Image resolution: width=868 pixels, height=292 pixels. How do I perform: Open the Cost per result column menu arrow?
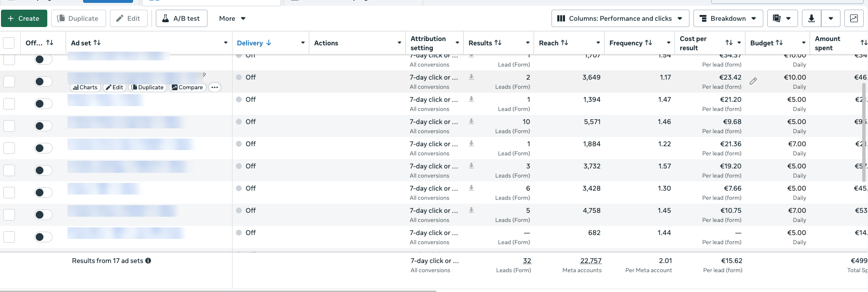739,43
